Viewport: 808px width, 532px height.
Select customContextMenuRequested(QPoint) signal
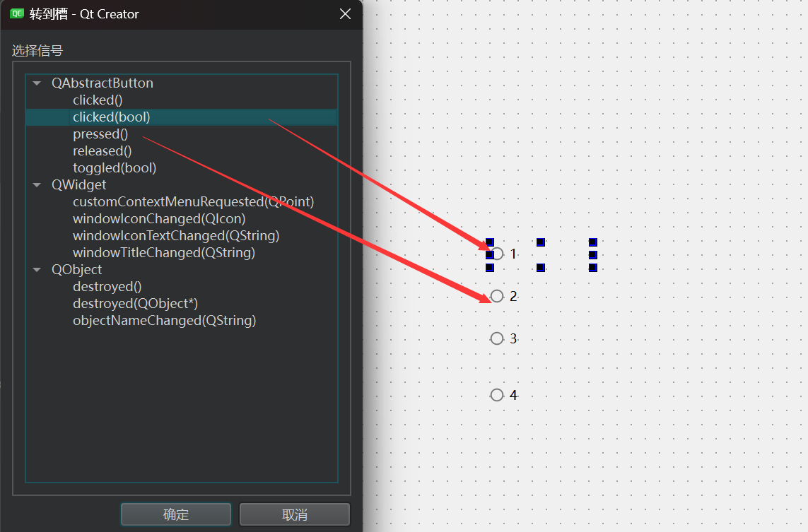coord(193,201)
